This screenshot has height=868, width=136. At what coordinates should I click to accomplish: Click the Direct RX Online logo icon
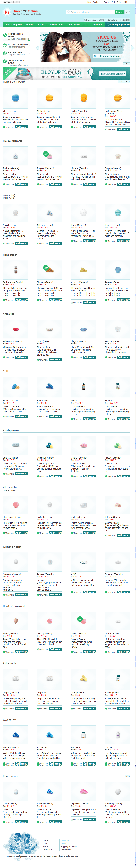(x=7, y=12)
